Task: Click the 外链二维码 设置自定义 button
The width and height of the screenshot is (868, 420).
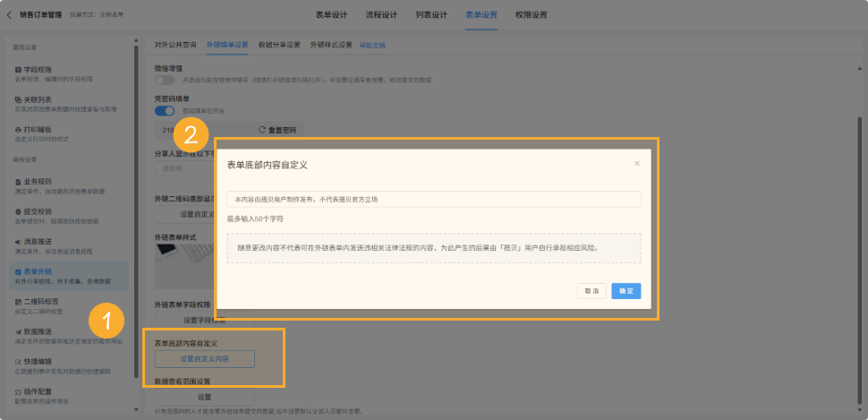Action: point(185,214)
